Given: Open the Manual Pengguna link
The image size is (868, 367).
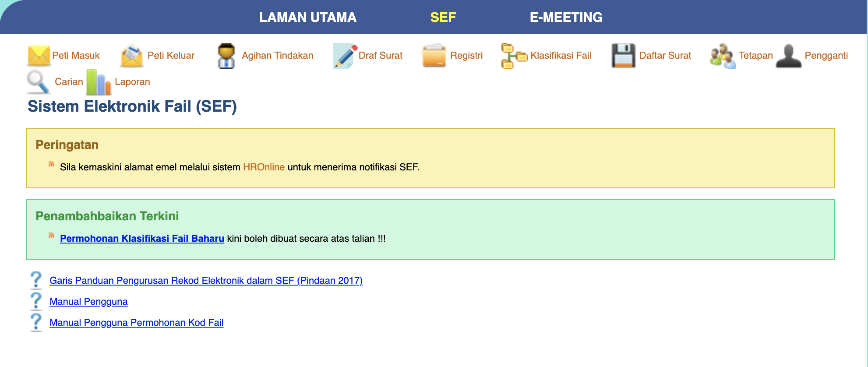Looking at the screenshot, I should 88,301.
